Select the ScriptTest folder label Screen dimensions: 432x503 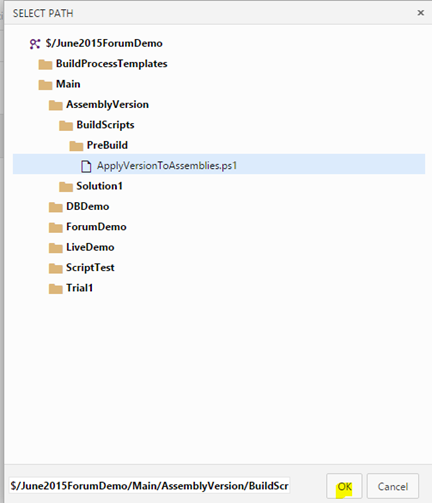(90, 268)
